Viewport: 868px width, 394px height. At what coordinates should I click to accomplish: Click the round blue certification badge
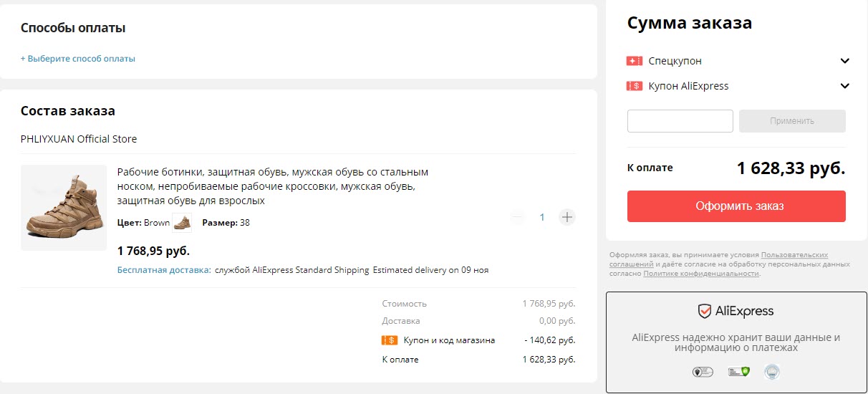tap(772, 371)
